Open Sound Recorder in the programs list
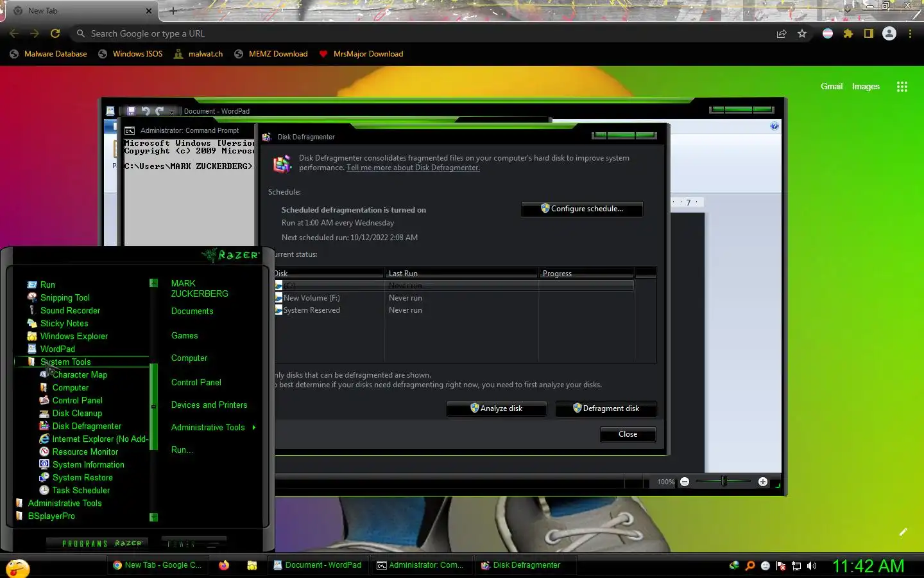The height and width of the screenshot is (578, 924). (69, 310)
